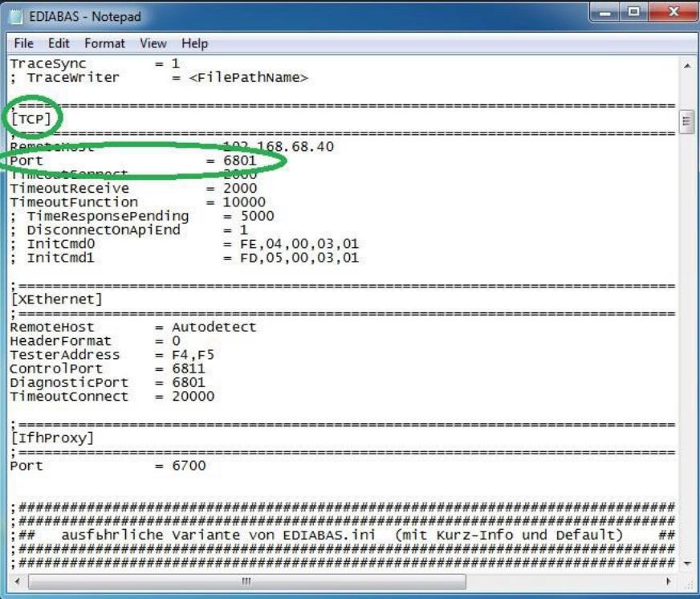The image size is (700, 599).
Task: Click the horizontal scrollbar left arrow
Action: click(17, 581)
